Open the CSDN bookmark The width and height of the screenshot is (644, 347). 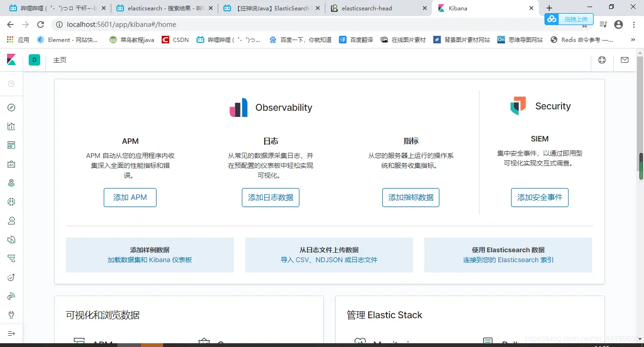coord(175,40)
